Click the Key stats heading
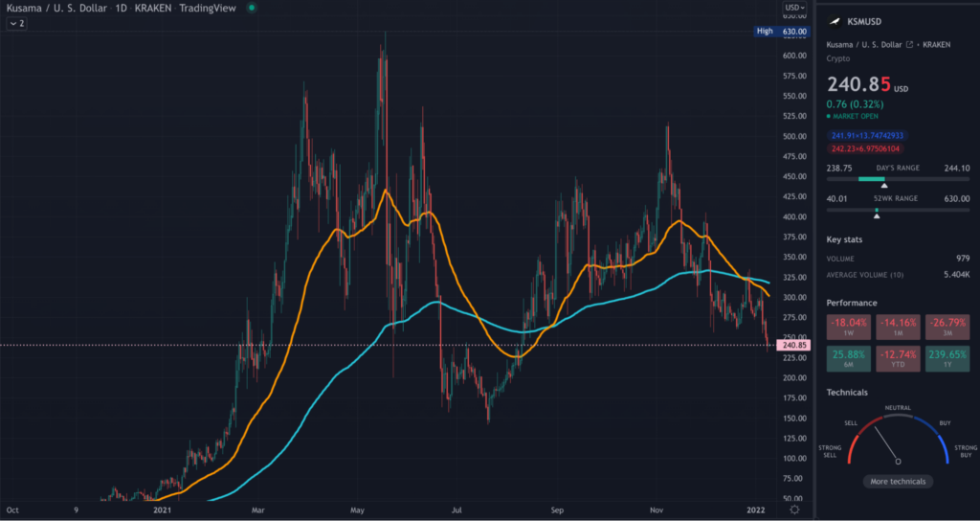This screenshot has width=980, height=521. coord(846,239)
